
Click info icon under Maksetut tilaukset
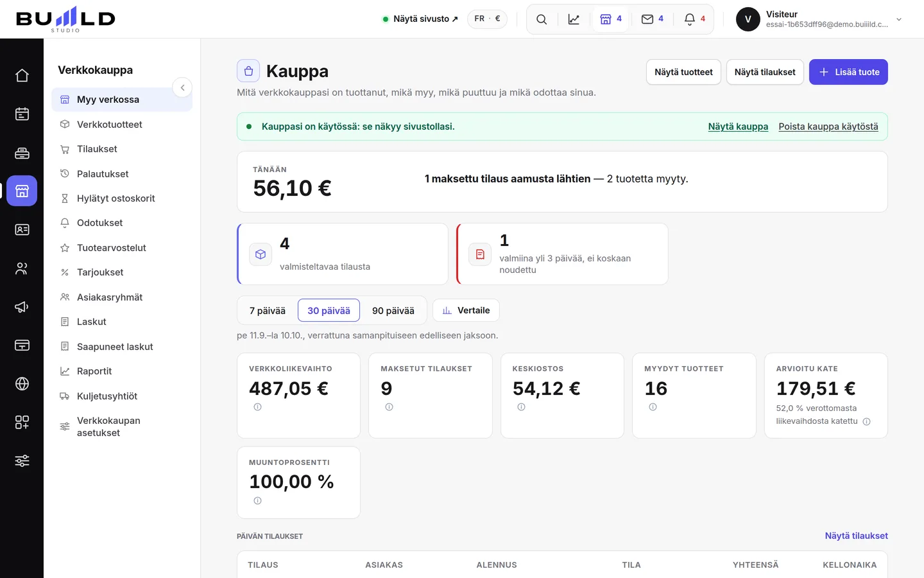coord(389,407)
